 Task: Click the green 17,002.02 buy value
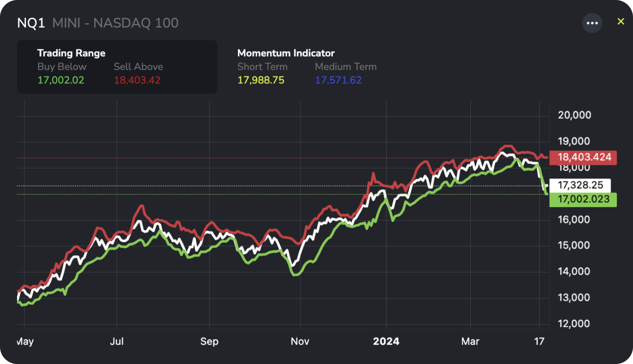pos(61,80)
